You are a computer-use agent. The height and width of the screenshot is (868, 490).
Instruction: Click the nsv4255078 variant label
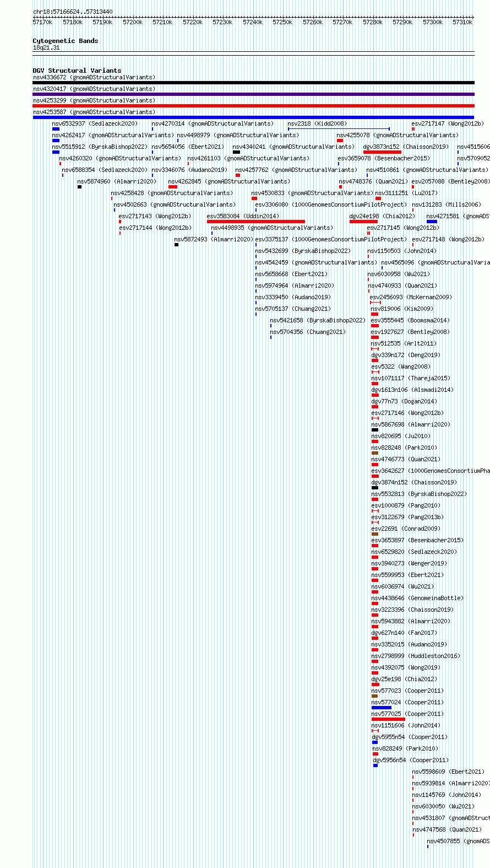click(x=398, y=135)
